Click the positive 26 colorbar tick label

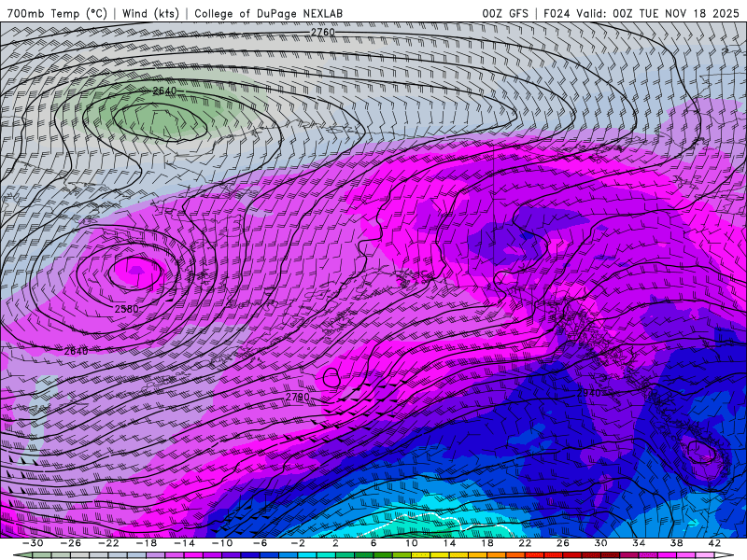pyautogui.click(x=563, y=543)
